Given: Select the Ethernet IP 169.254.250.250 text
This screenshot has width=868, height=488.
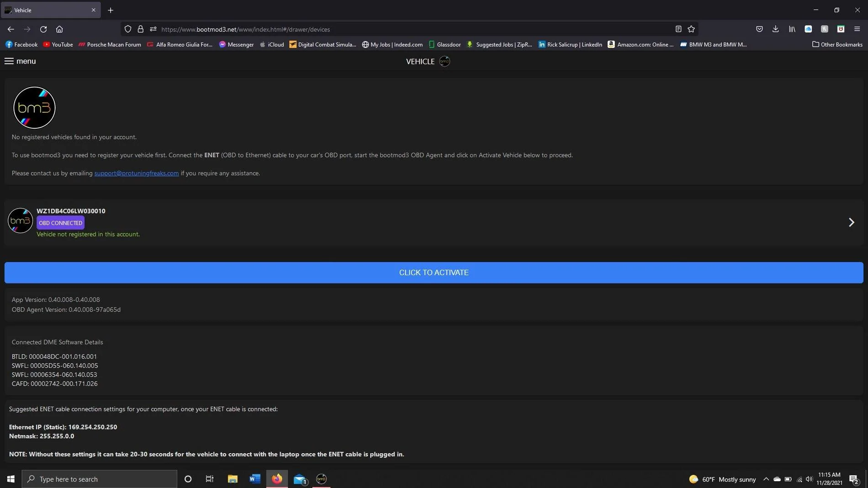Looking at the screenshot, I should pos(63,427).
